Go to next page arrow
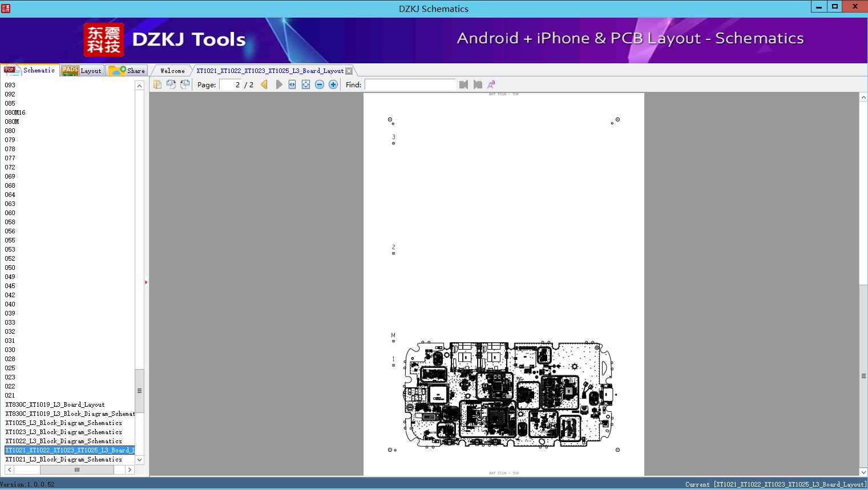This screenshot has width=868, height=490. (278, 84)
